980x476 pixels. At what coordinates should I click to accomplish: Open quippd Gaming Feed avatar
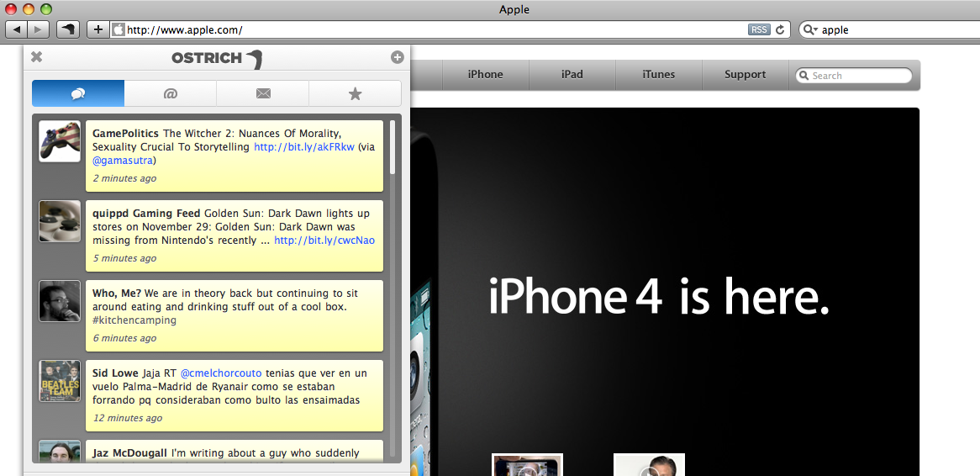(x=60, y=221)
